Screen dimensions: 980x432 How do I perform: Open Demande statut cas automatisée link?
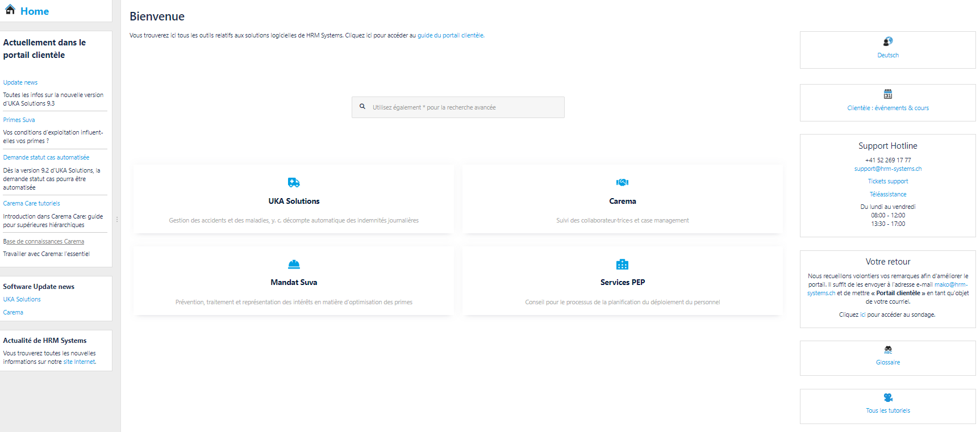point(46,157)
